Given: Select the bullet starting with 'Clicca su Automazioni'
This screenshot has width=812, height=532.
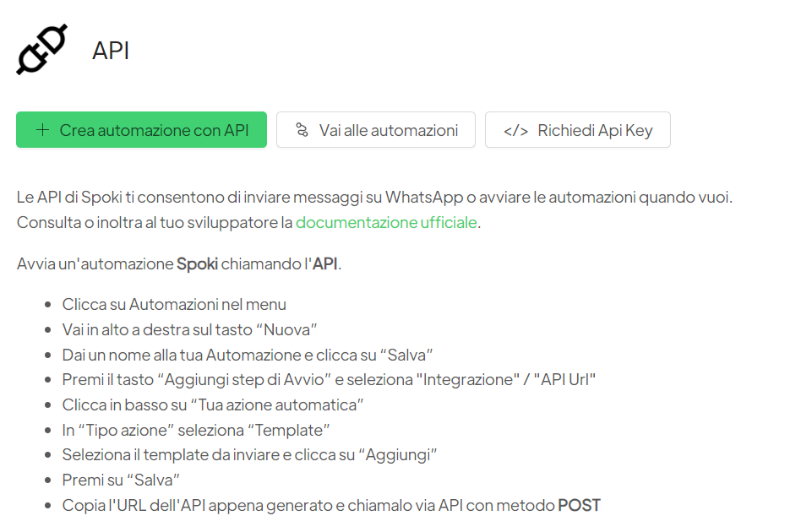Looking at the screenshot, I should [x=172, y=304].
